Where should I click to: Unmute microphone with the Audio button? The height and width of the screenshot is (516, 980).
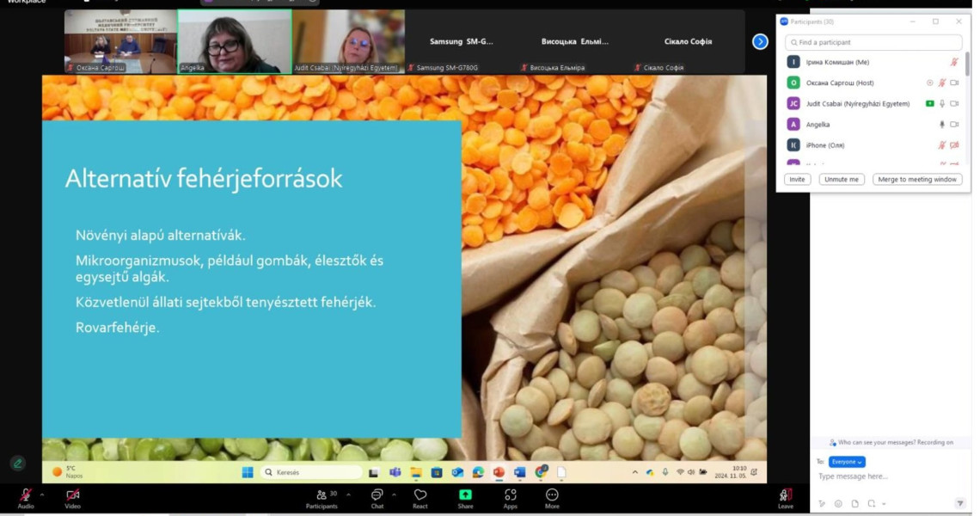point(26,498)
